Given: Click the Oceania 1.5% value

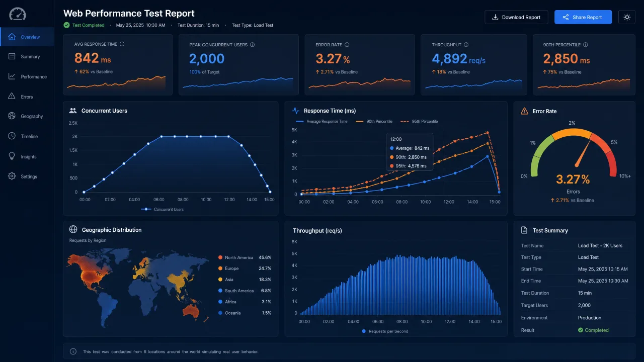Looking at the screenshot, I should [x=266, y=313].
